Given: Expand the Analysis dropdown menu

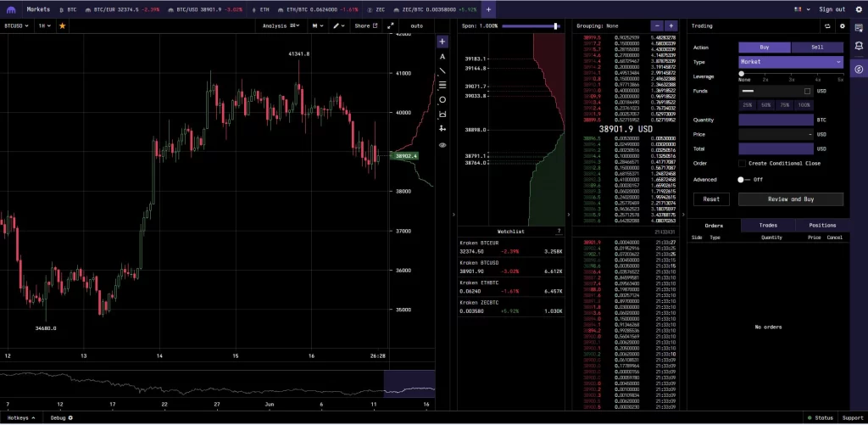Looking at the screenshot, I should click(x=278, y=26).
